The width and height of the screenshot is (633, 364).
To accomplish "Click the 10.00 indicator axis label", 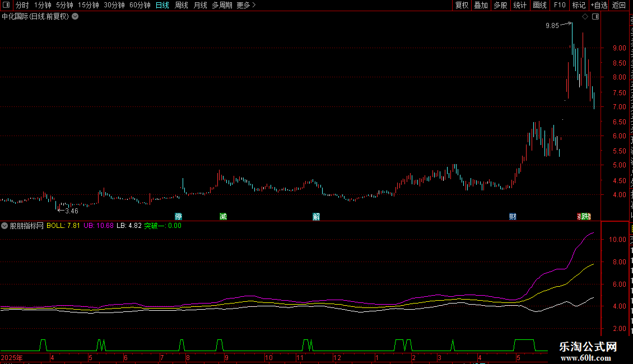I will click(x=618, y=239).
